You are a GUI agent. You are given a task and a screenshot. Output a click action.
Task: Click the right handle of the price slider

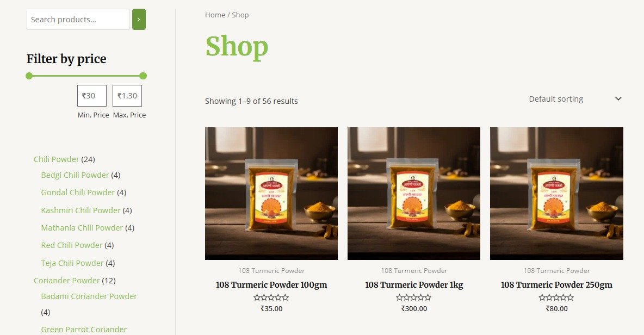pos(143,76)
